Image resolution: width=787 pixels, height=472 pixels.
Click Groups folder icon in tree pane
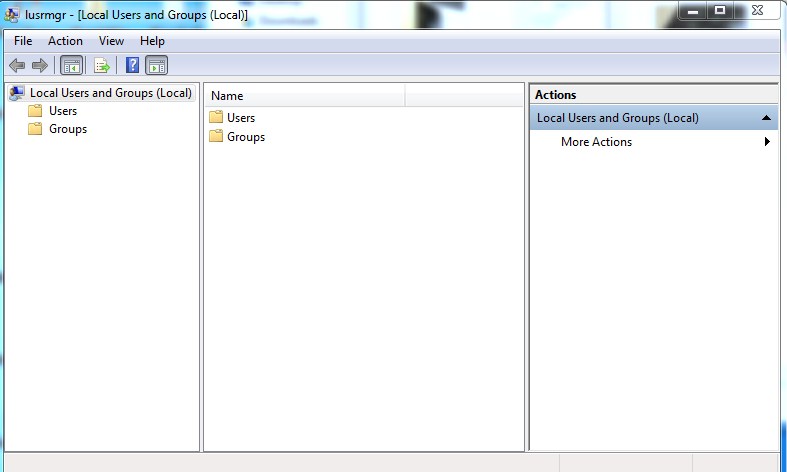tap(35, 129)
